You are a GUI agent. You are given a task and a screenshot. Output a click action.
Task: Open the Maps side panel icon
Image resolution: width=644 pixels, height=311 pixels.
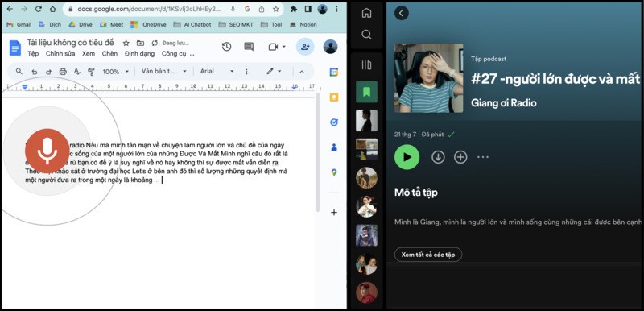click(x=334, y=172)
